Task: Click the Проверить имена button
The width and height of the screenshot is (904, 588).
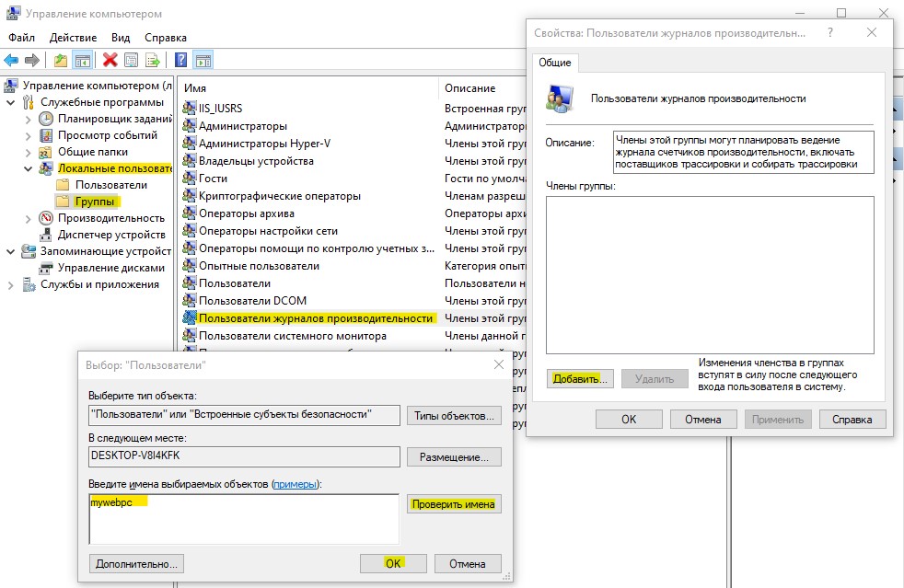Action: (x=454, y=504)
